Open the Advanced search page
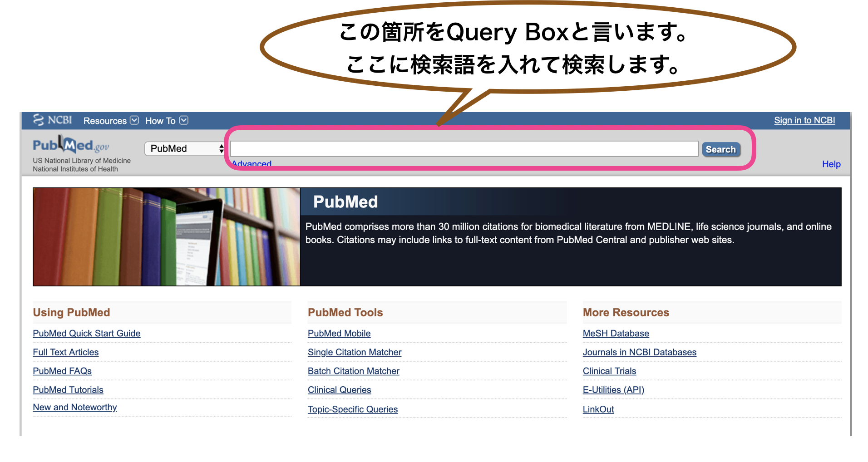This screenshot has height=462, width=868. 251,164
